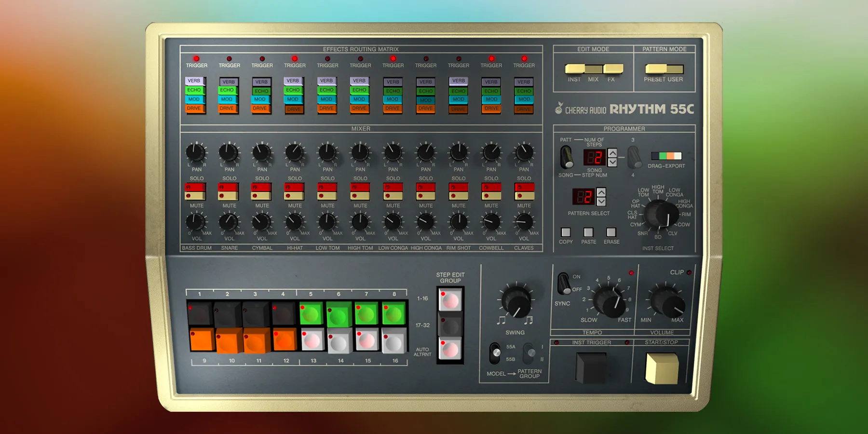This screenshot has width=868, height=434.
Task: Click the DRAG-EXPORT handle
Action: click(666, 156)
